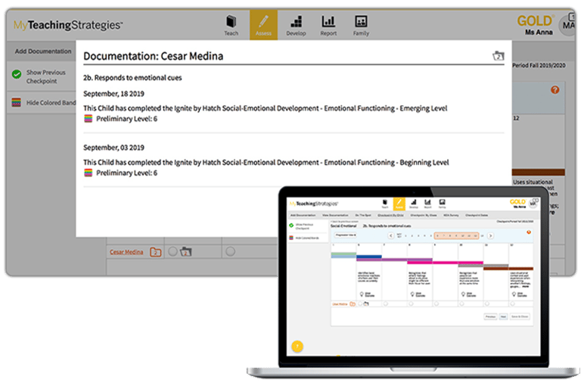Open the Develop blocks icon

click(296, 24)
